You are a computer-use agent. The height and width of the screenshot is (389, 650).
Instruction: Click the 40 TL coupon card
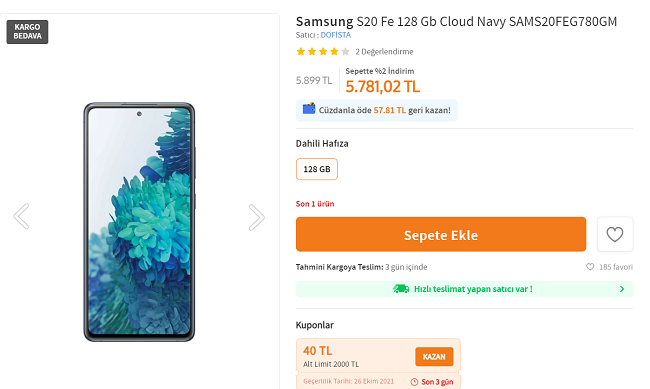378,364
